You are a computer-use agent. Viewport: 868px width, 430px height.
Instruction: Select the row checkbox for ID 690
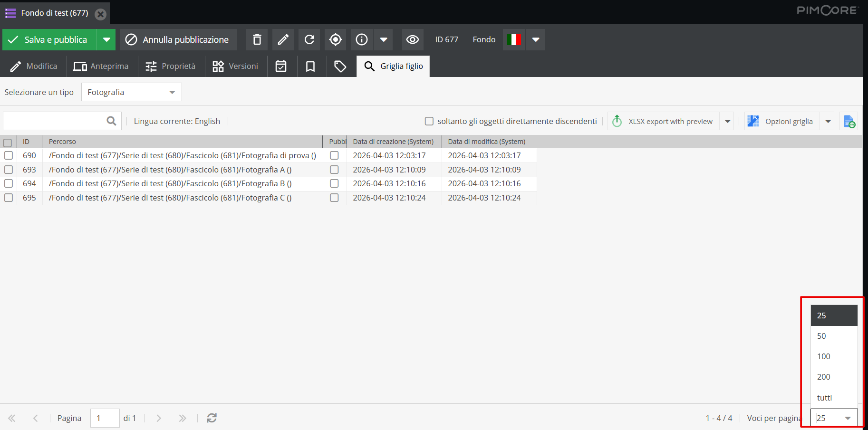click(x=9, y=155)
